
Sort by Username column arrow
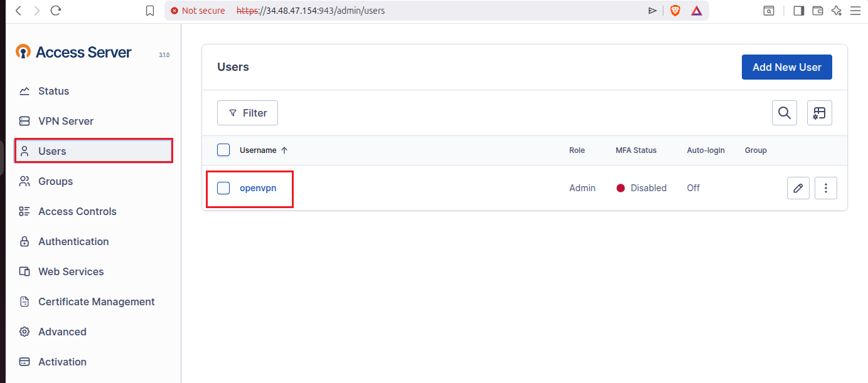click(284, 150)
